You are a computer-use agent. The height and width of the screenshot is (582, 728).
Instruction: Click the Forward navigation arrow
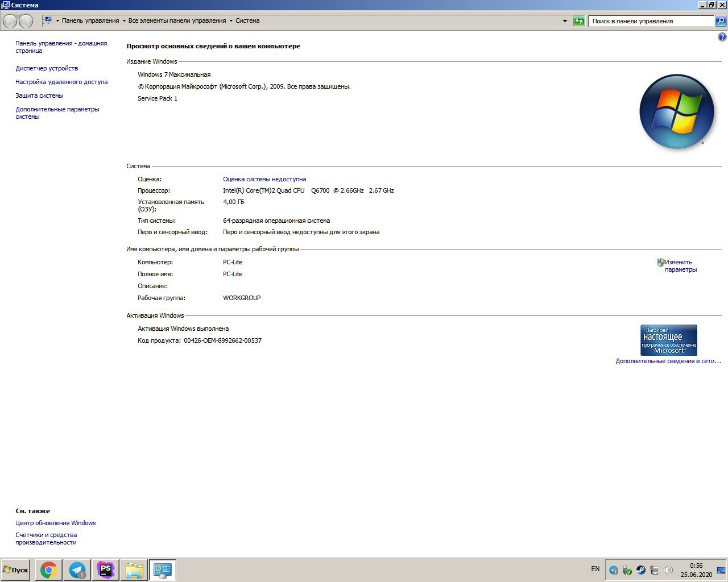[26, 21]
